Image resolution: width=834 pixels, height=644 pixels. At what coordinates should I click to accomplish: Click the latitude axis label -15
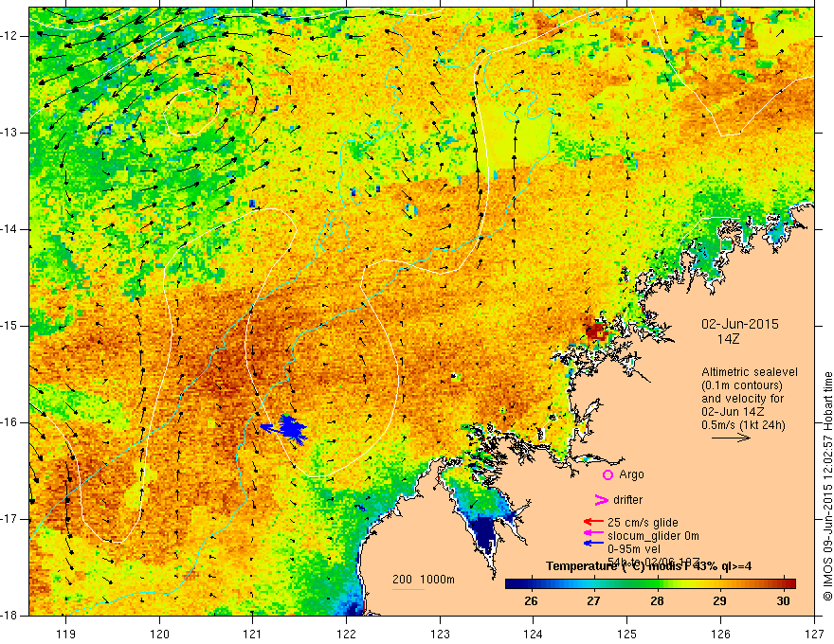(10, 326)
